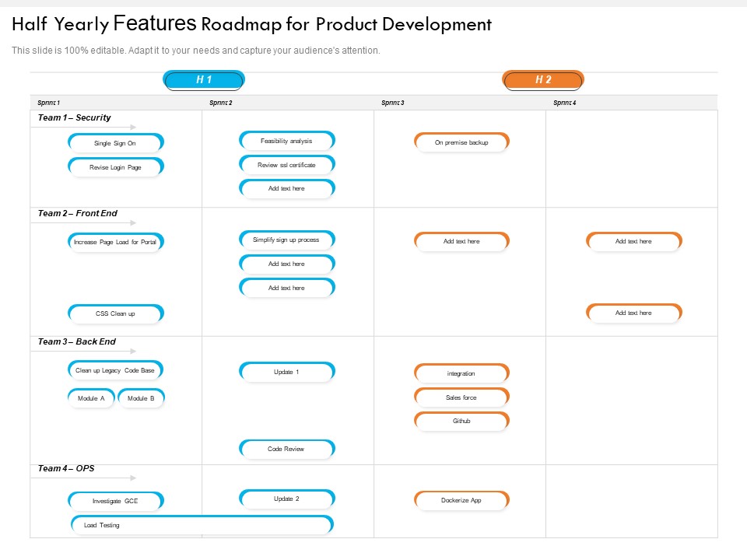Select the Update 2 pill
The width and height of the screenshot is (747, 560).
tap(287, 499)
